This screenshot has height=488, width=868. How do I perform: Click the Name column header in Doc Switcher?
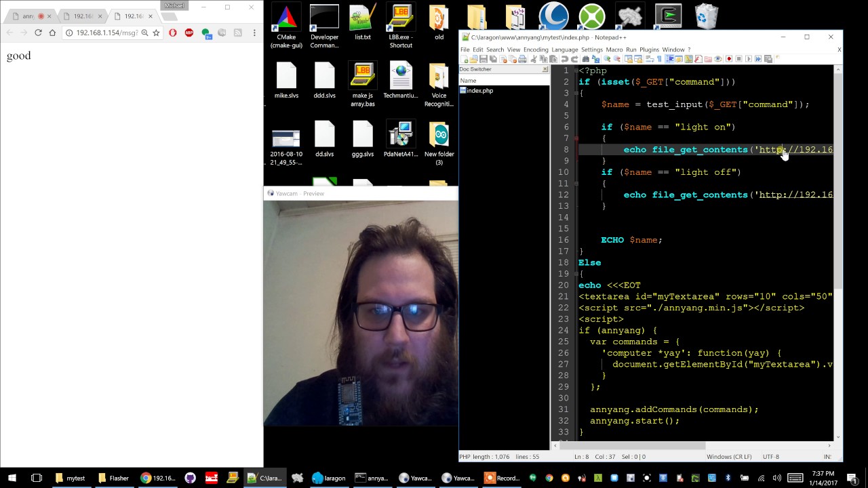tap(504, 81)
